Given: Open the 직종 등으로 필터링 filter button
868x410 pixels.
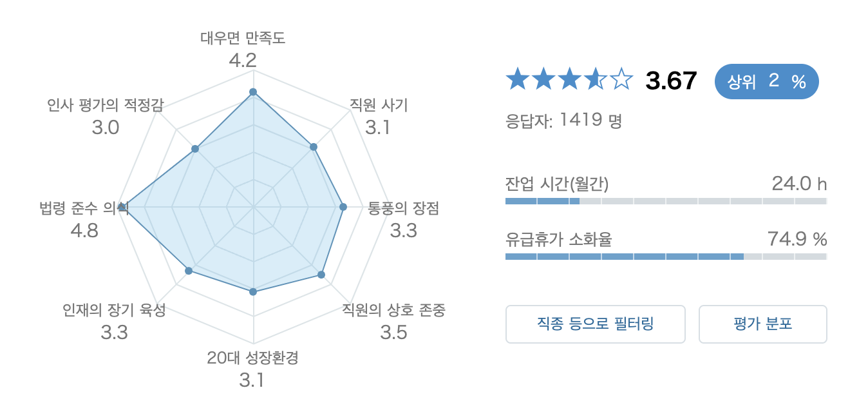Looking at the screenshot, I should tap(595, 324).
